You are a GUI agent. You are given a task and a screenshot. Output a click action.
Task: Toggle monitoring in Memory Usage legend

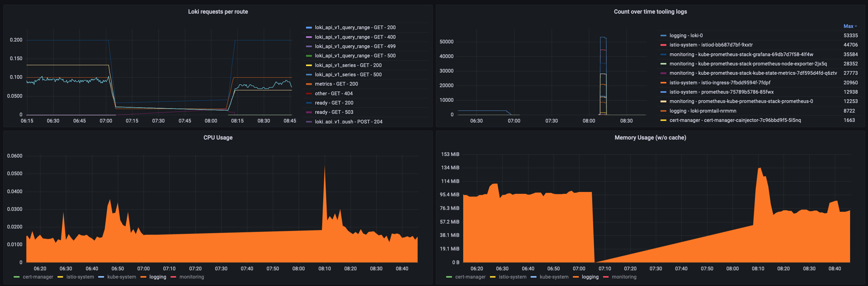point(624,277)
